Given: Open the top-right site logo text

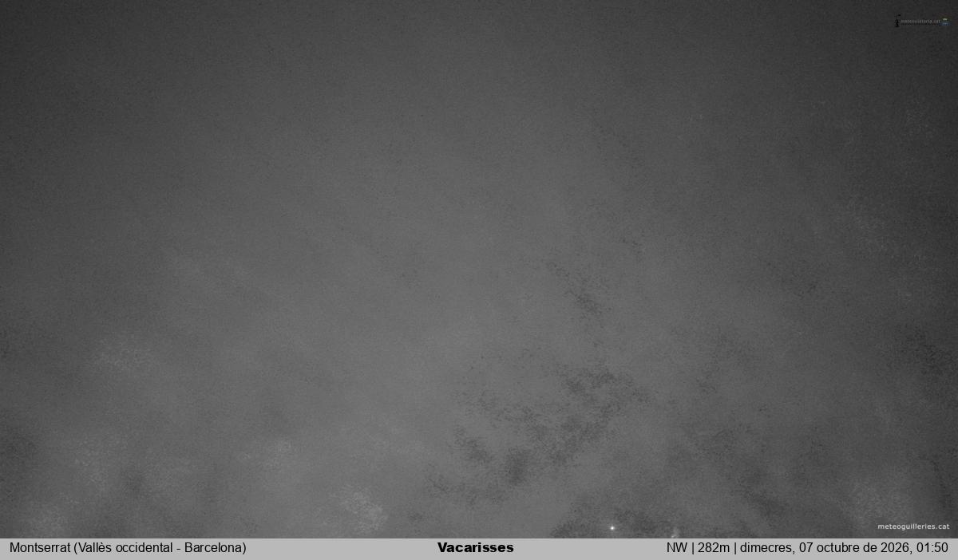Looking at the screenshot, I should (920, 22).
